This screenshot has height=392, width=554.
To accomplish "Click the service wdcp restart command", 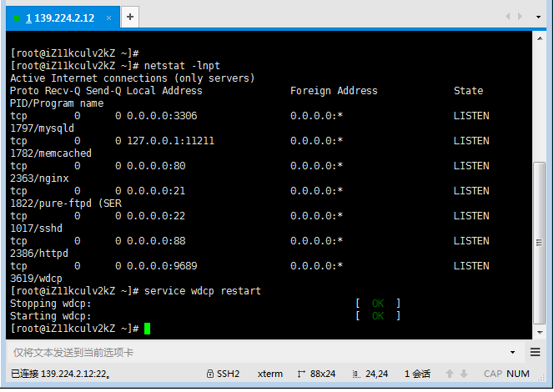I will [x=203, y=291].
